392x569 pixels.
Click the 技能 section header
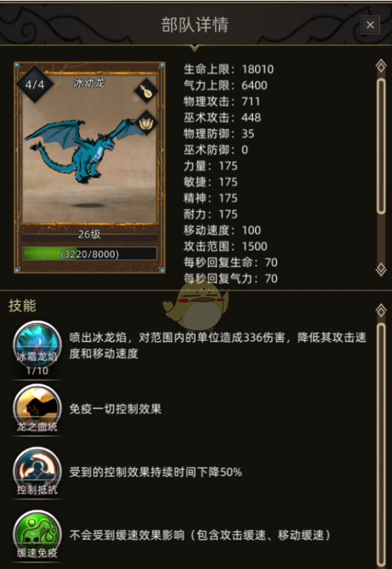[23, 306]
